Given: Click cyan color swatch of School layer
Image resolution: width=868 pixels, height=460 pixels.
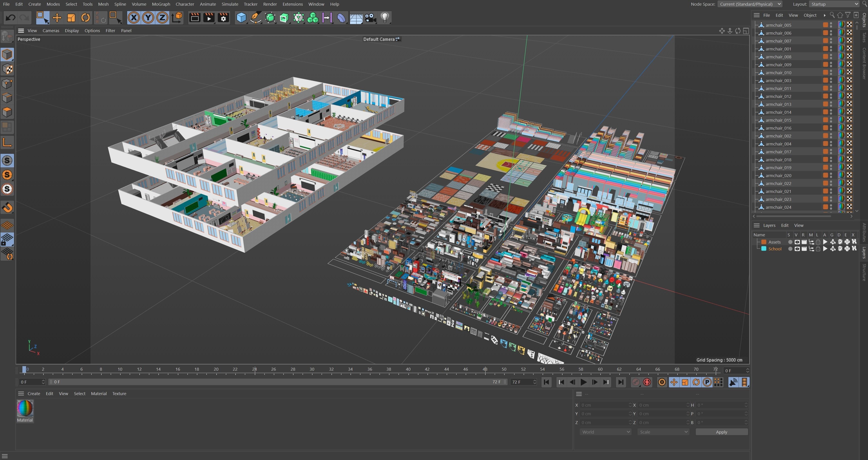Looking at the screenshot, I should click(x=764, y=249).
